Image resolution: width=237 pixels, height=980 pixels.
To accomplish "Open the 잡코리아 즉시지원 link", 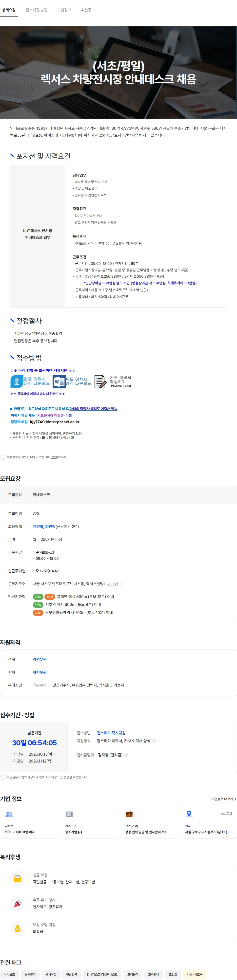I will point(111,733).
